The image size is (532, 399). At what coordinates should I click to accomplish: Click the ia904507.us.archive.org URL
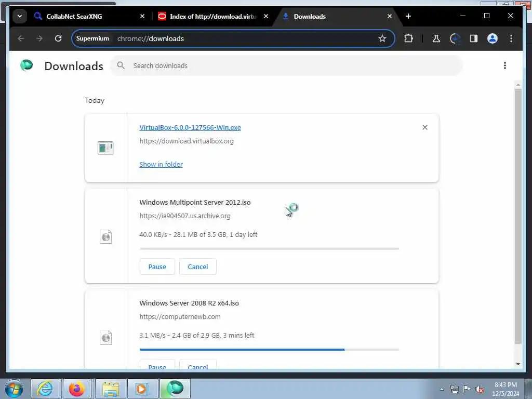(185, 216)
